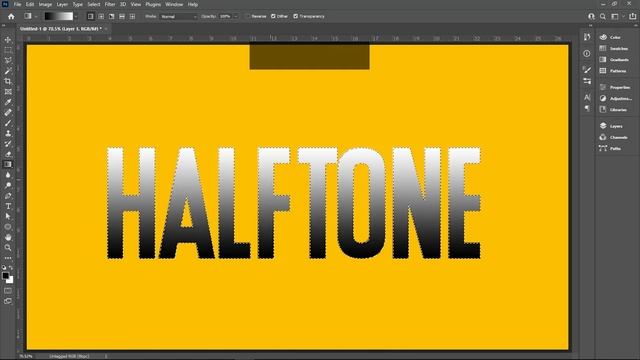Choose the Linear Gradient style button
640x360 pixels.
coord(91,16)
